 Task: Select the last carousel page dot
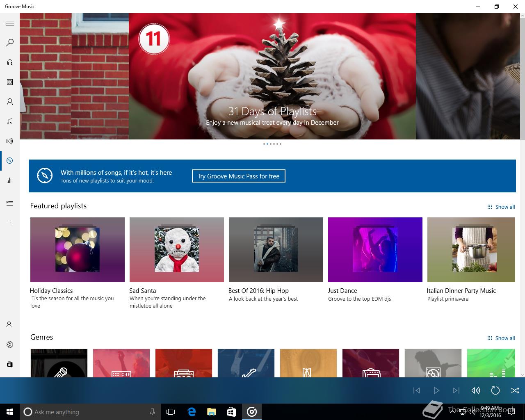click(x=281, y=144)
